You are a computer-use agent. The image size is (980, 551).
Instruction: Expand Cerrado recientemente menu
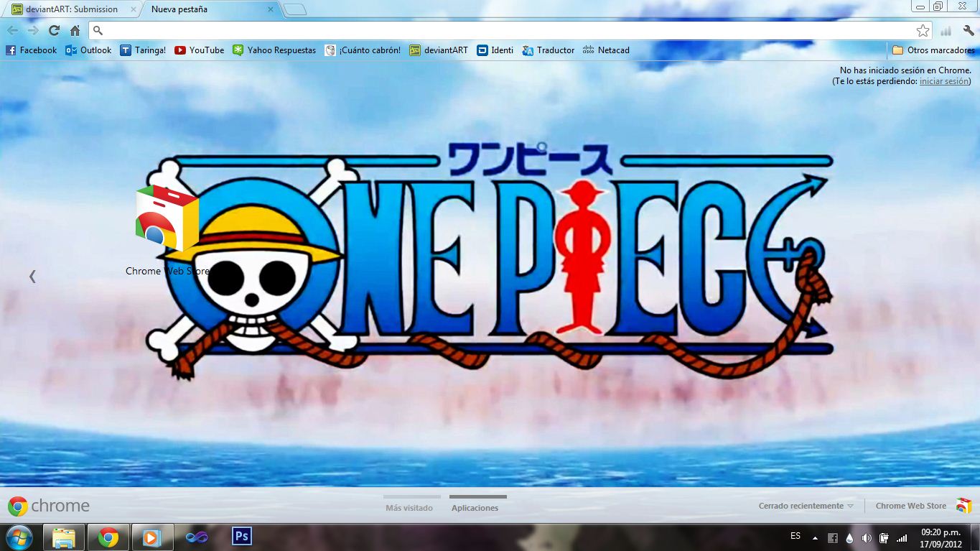[x=806, y=506]
